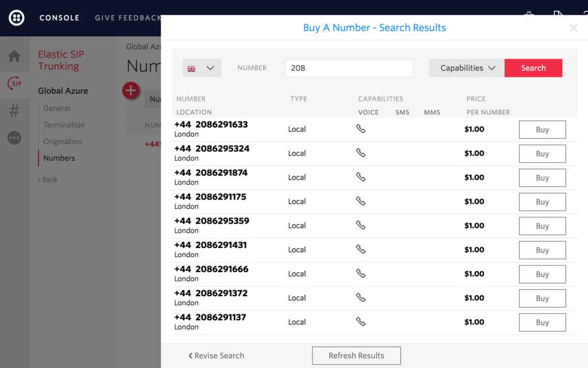This screenshot has width=588, height=368.
Task: Click voice icon for +44 2086291666
Action: click(x=361, y=273)
